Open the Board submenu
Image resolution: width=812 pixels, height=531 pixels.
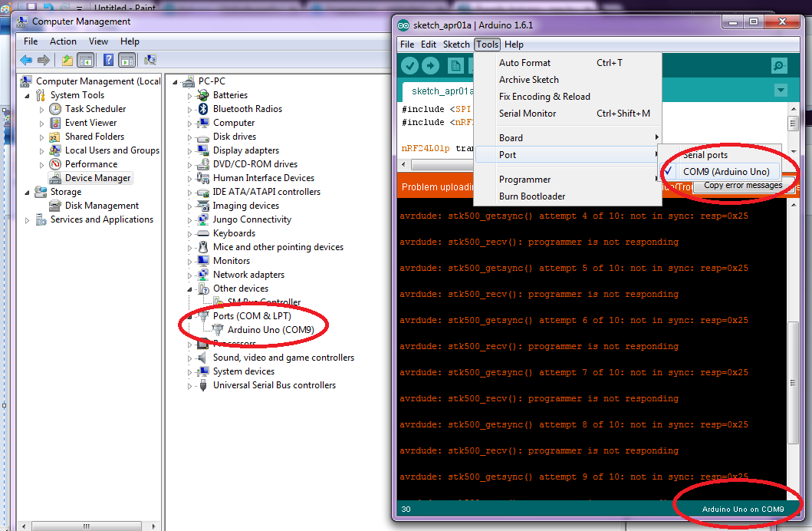(x=568, y=138)
